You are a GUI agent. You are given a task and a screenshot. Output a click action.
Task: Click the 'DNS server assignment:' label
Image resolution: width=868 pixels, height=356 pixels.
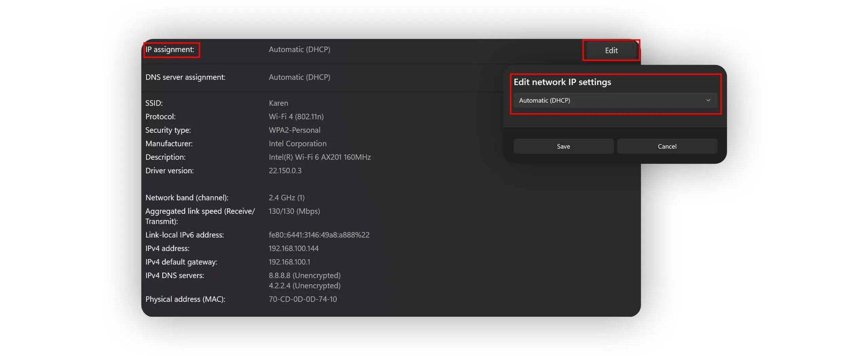point(185,77)
